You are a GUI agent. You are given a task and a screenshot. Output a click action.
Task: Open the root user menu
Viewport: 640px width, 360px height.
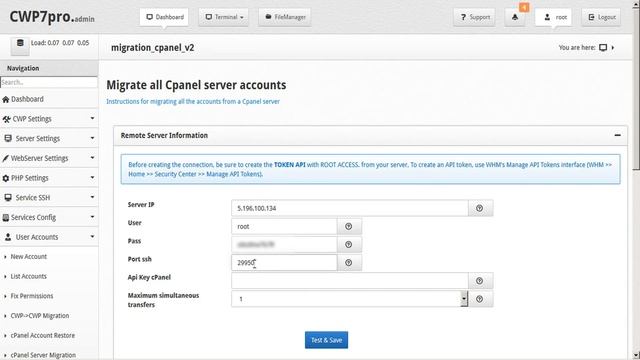point(553,17)
